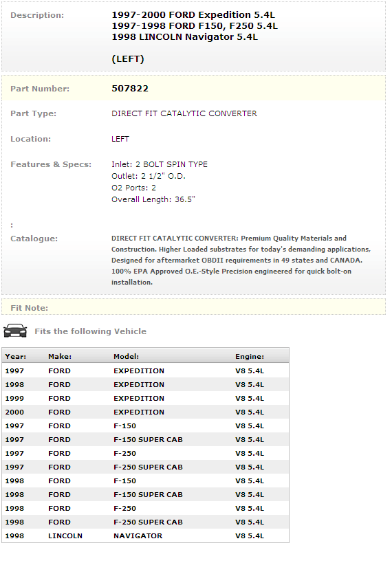The height and width of the screenshot is (563, 392).
Task: Click the 1997 F-150 model cell
Action: [x=124, y=426]
